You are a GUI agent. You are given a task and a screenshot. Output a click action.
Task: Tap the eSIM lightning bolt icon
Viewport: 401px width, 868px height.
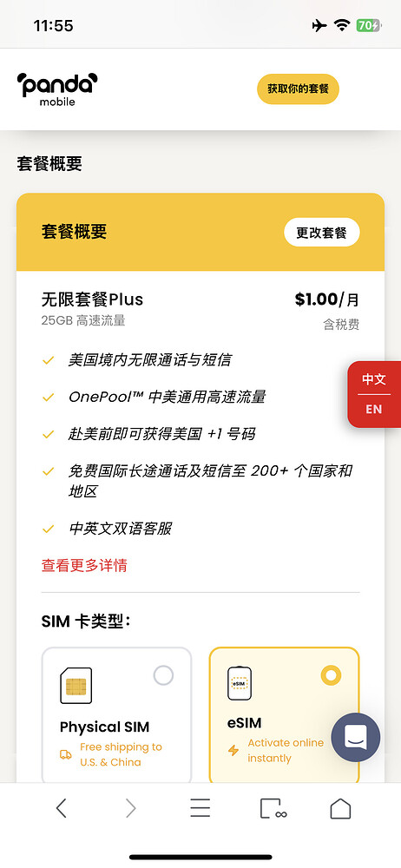(x=233, y=751)
